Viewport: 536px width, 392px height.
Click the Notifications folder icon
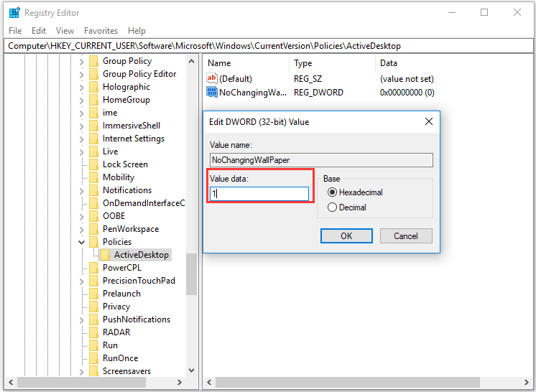[x=93, y=190]
